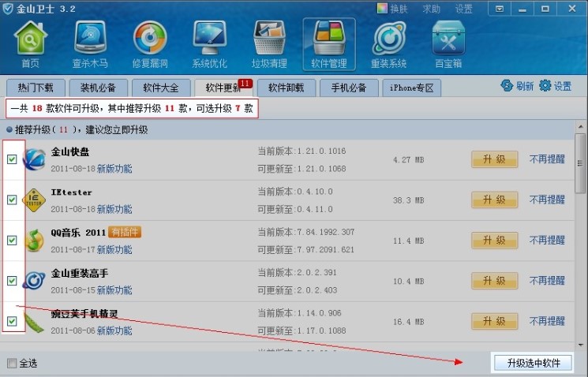The height and width of the screenshot is (377, 588).
Task: Open 系统优化 system optimization icon
Action: (x=210, y=45)
